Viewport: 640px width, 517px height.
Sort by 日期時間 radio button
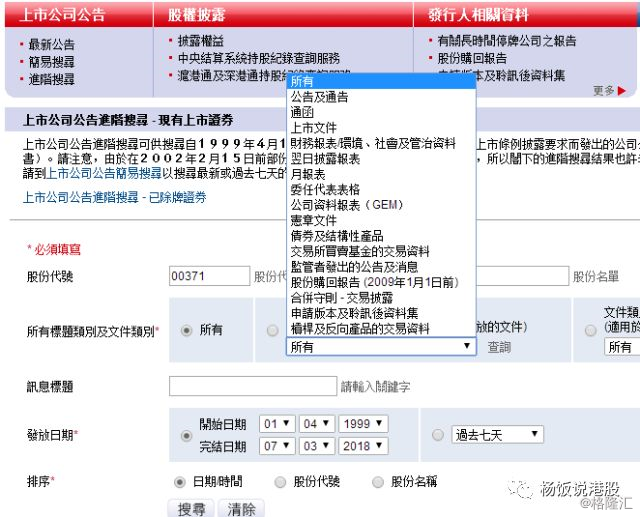pos(180,482)
